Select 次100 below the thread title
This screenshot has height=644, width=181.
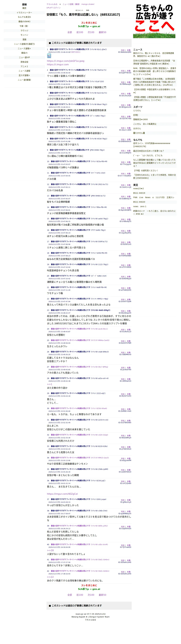91,32
